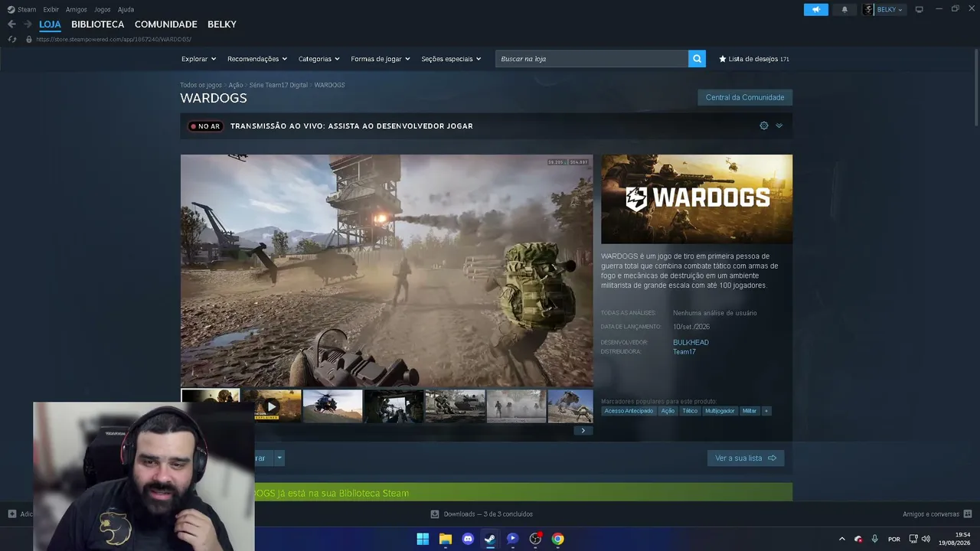Go forward with the right arrow
The width and height of the screenshot is (980, 551).
[28, 24]
